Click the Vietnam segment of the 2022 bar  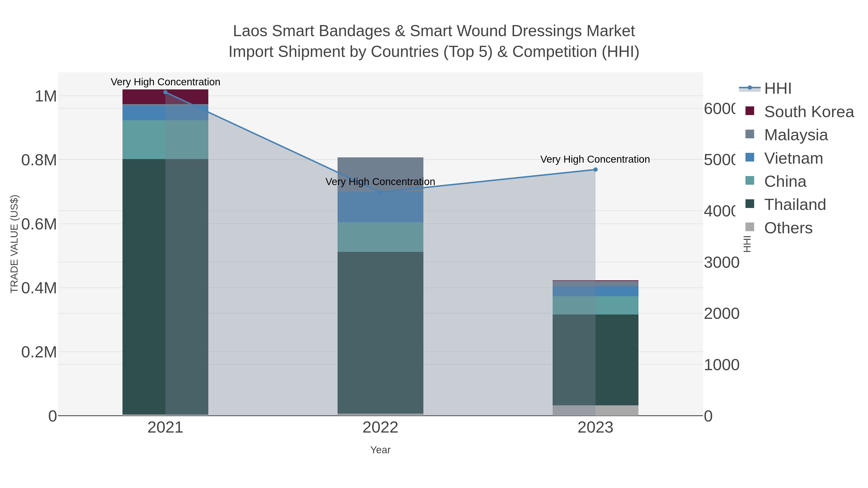pyautogui.click(x=380, y=207)
